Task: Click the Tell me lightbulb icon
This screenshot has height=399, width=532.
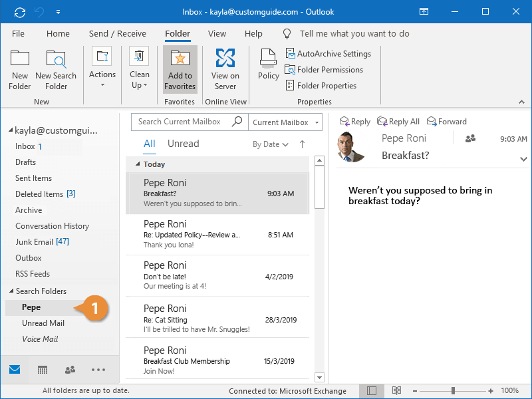Action: point(287,34)
